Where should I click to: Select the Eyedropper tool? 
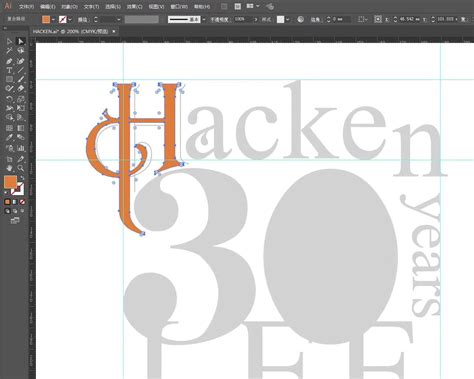9,137
